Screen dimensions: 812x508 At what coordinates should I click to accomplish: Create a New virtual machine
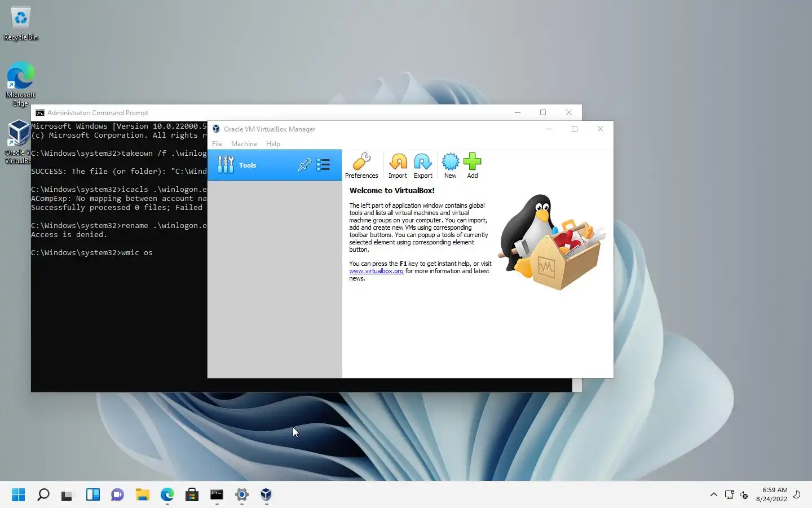click(x=450, y=165)
